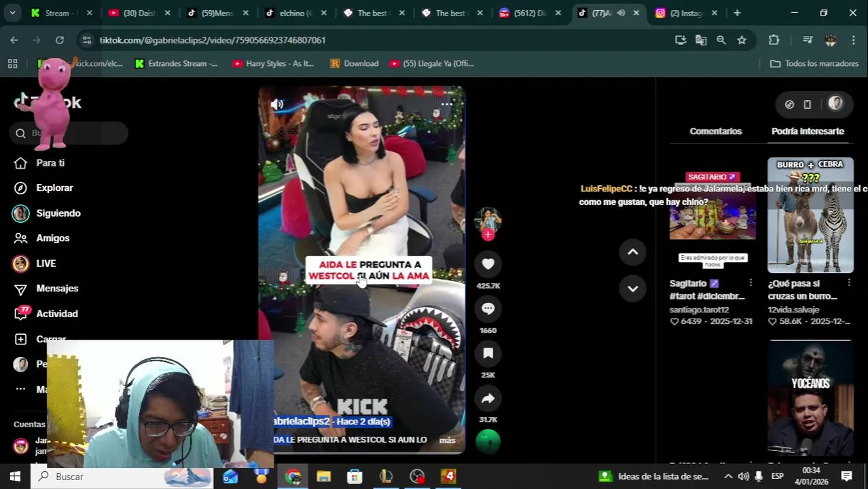Bookmark page with star icon
The image size is (868, 489).
(742, 40)
